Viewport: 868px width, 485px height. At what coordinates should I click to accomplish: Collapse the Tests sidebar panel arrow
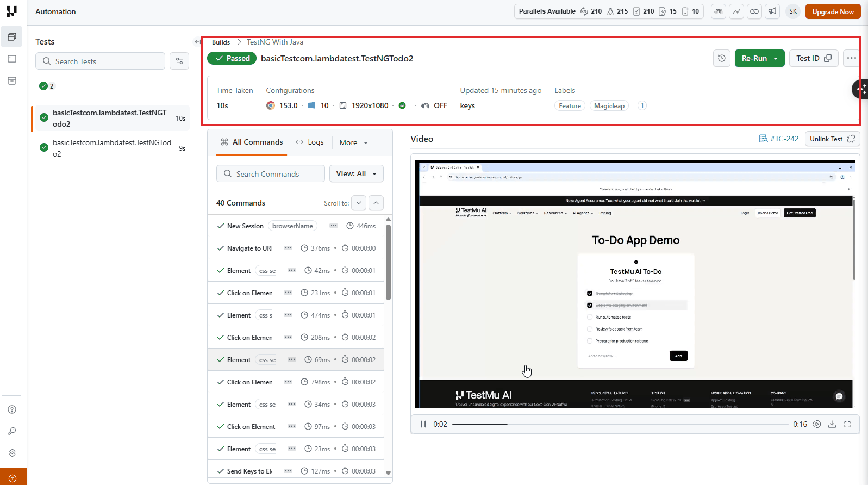(197, 42)
